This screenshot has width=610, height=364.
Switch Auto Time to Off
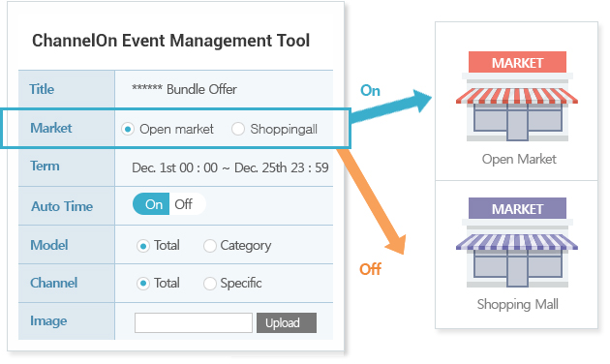point(187,204)
